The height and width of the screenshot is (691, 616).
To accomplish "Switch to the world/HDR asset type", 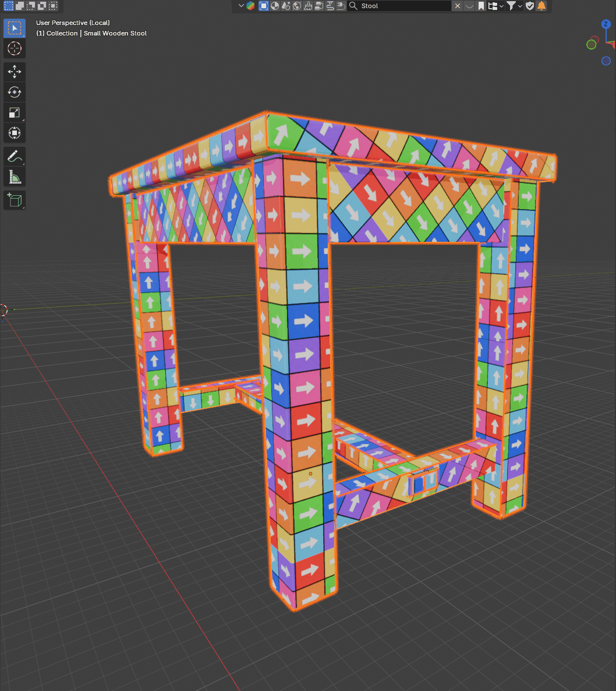I will [297, 6].
